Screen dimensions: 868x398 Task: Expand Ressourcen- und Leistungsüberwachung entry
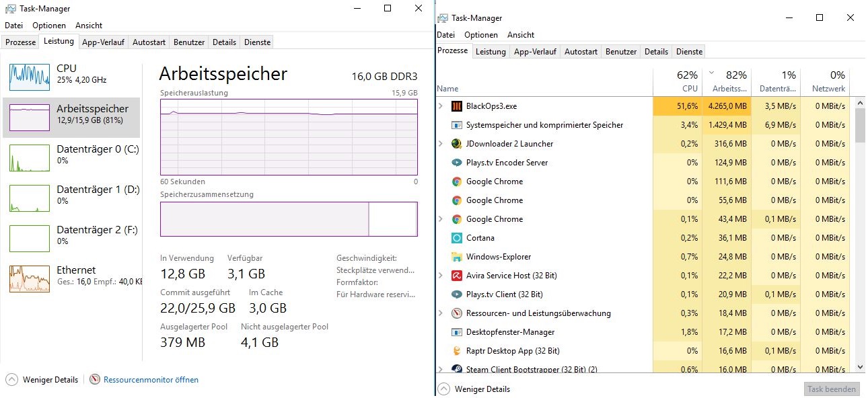click(441, 313)
